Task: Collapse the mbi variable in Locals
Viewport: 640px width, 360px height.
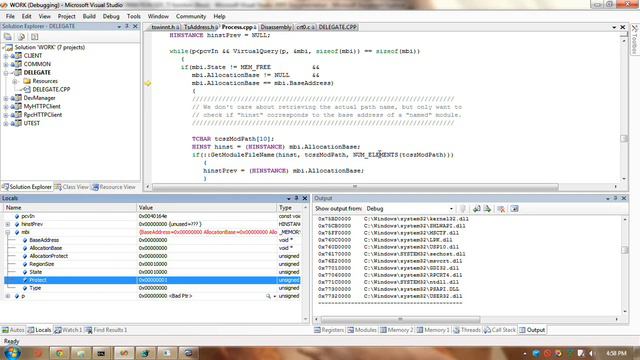Action: pos(8,232)
